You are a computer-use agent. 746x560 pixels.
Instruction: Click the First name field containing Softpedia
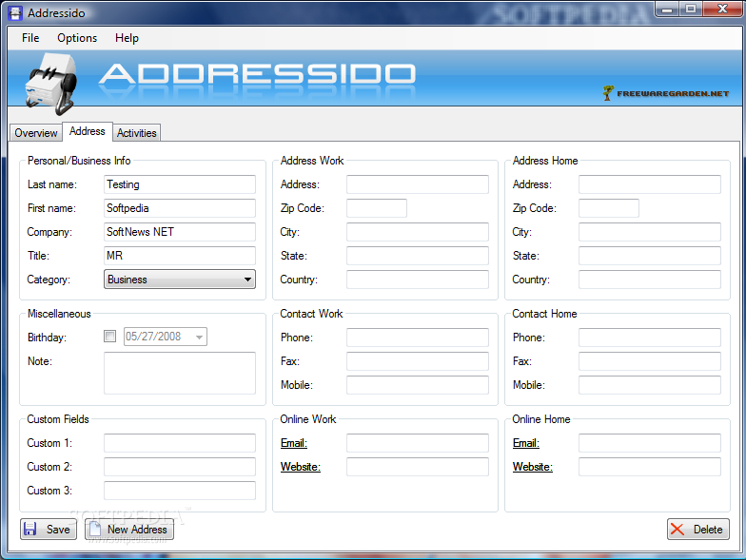[179, 208]
